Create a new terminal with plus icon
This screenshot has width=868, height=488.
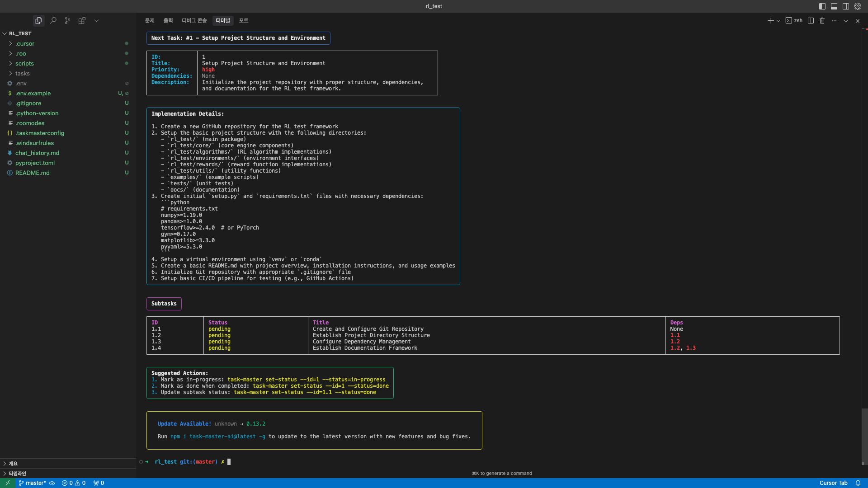pyautogui.click(x=770, y=21)
